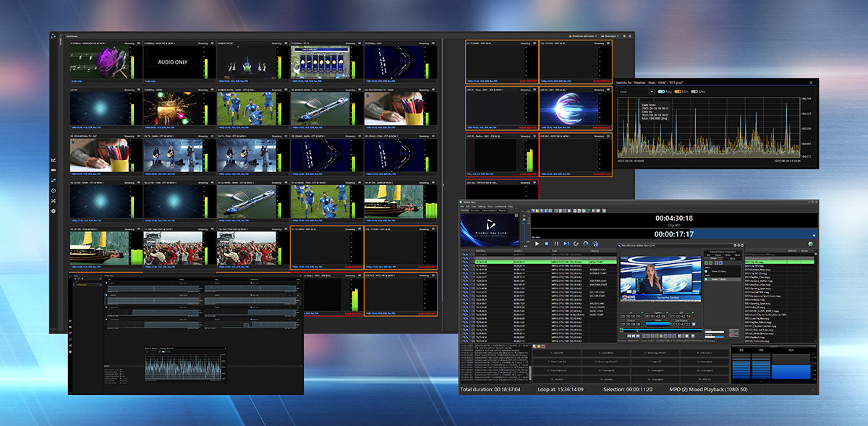868x426 pixels.
Task: Click the gear icon in left sidebar
Action: pos(54,210)
